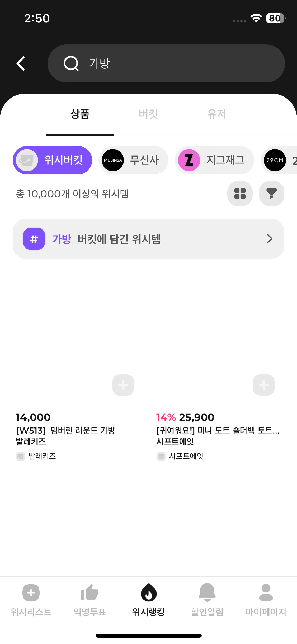Tap the search magnifier icon

click(71, 63)
